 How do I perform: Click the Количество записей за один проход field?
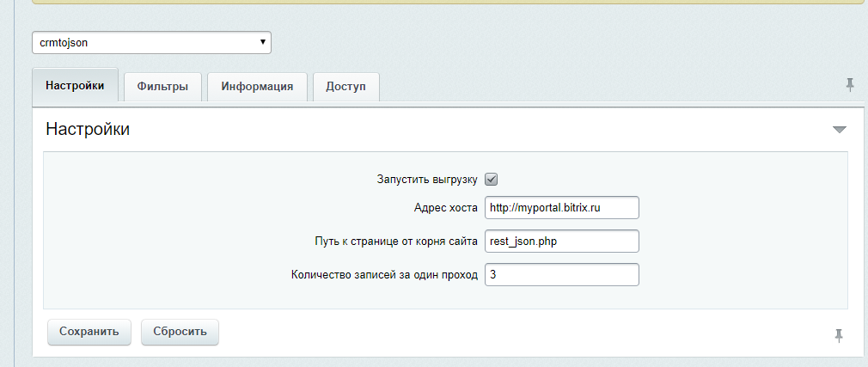click(x=562, y=274)
